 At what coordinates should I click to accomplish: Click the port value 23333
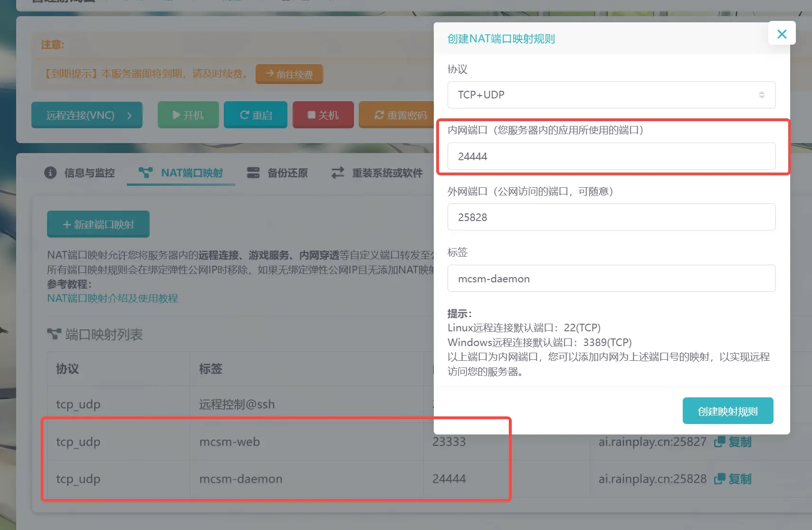tap(449, 442)
